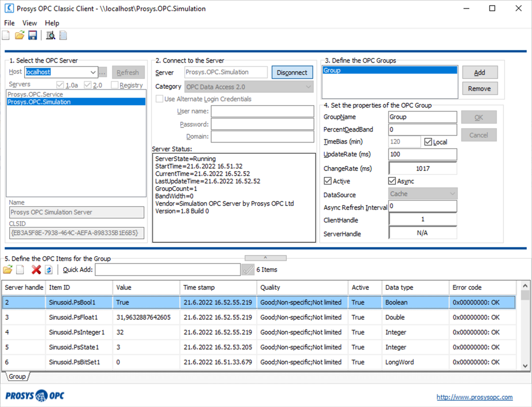Click the Cancel button in group properties
Screen dimensions: 532x407
coord(479,135)
